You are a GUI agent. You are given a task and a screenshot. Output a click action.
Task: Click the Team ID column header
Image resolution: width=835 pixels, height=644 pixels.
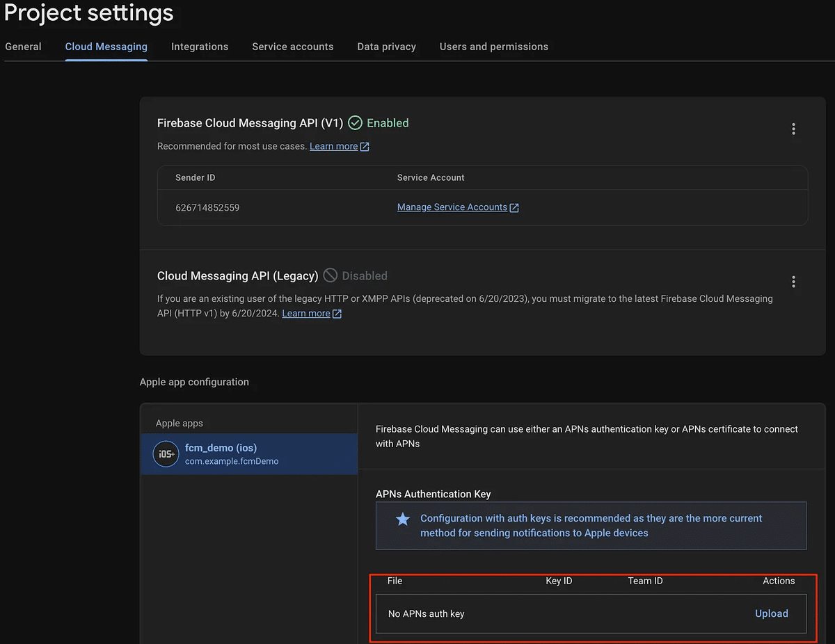[645, 581]
